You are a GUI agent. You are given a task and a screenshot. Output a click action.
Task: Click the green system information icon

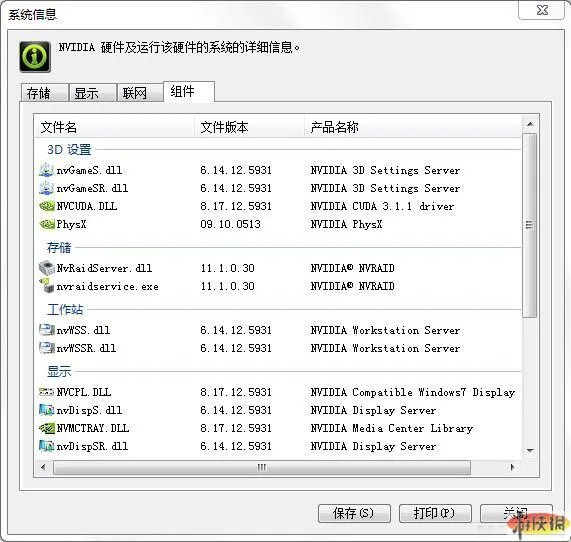(35, 57)
